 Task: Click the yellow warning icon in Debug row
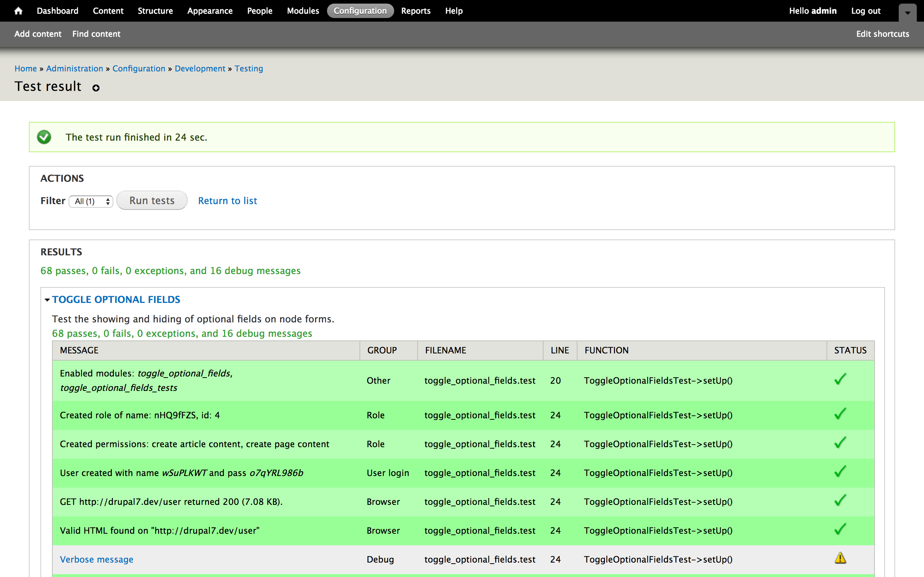(x=840, y=558)
